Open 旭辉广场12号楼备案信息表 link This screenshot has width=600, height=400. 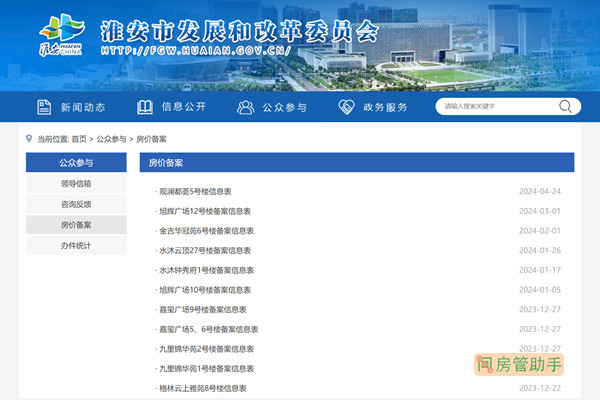coord(205,211)
